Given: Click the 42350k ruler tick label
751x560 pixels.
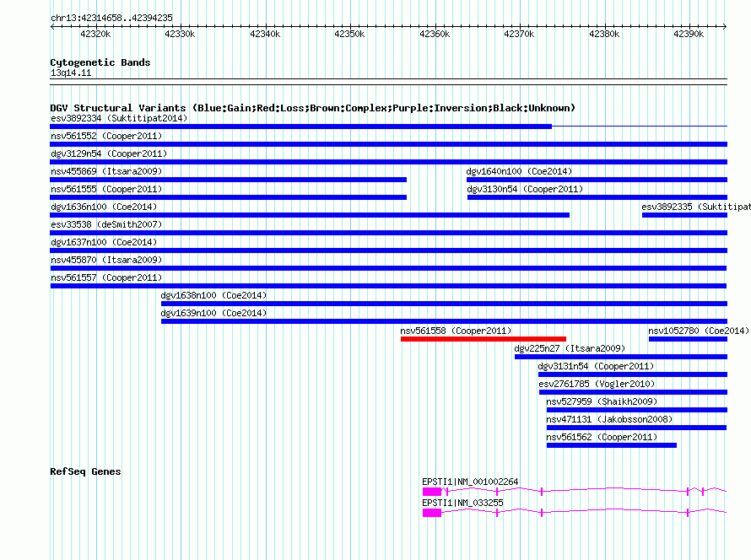Looking at the screenshot, I should tap(349, 34).
